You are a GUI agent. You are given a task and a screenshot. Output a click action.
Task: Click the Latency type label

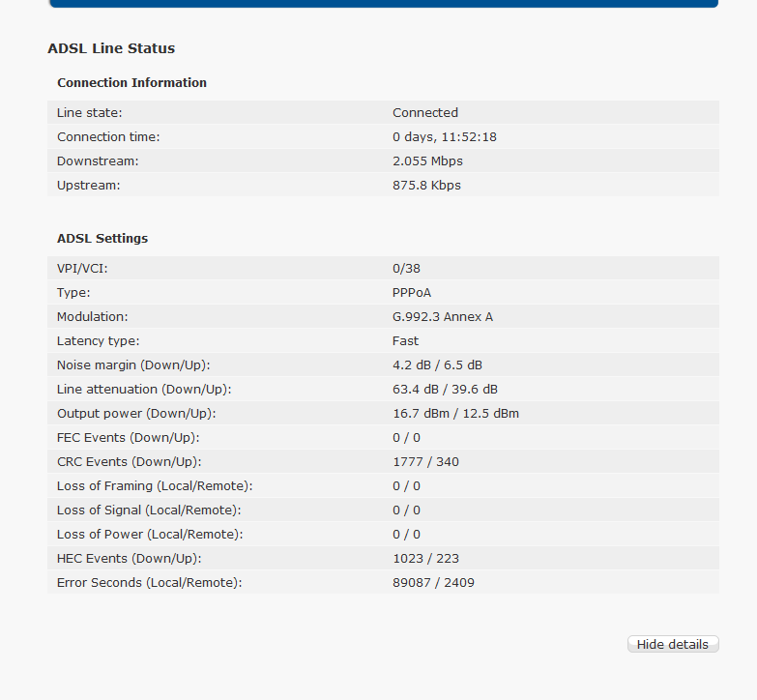click(98, 340)
